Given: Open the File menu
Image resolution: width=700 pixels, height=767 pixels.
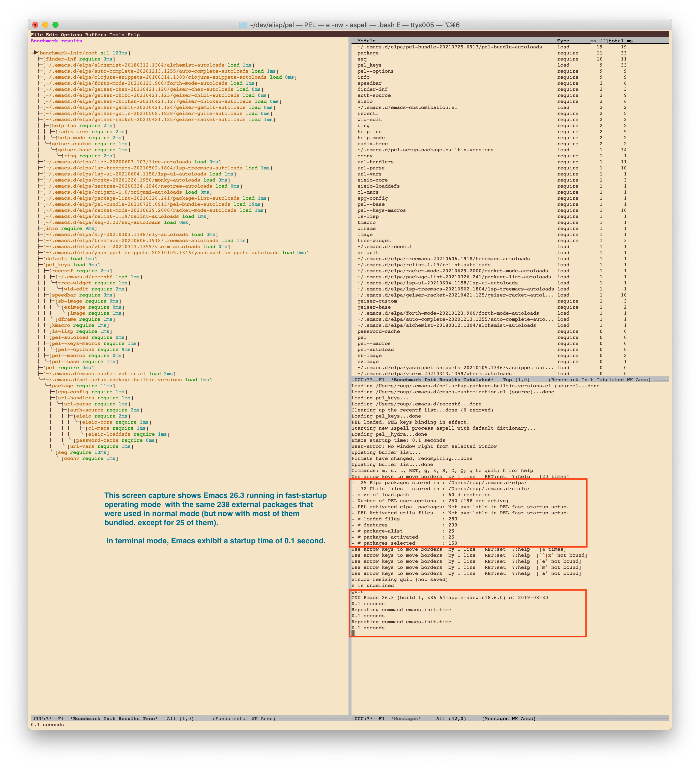Looking at the screenshot, I should click(37, 35).
